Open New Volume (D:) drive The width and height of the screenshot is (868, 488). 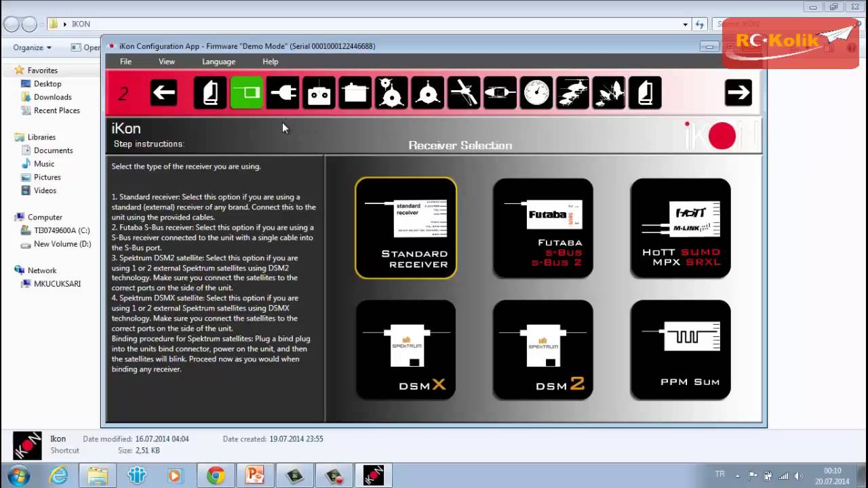(x=62, y=244)
